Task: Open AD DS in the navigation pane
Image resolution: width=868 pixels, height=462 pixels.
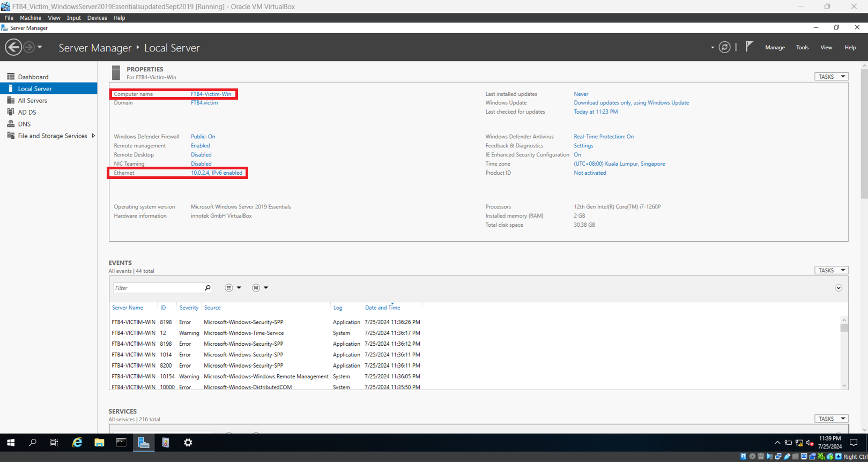Action: (x=27, y=112)
